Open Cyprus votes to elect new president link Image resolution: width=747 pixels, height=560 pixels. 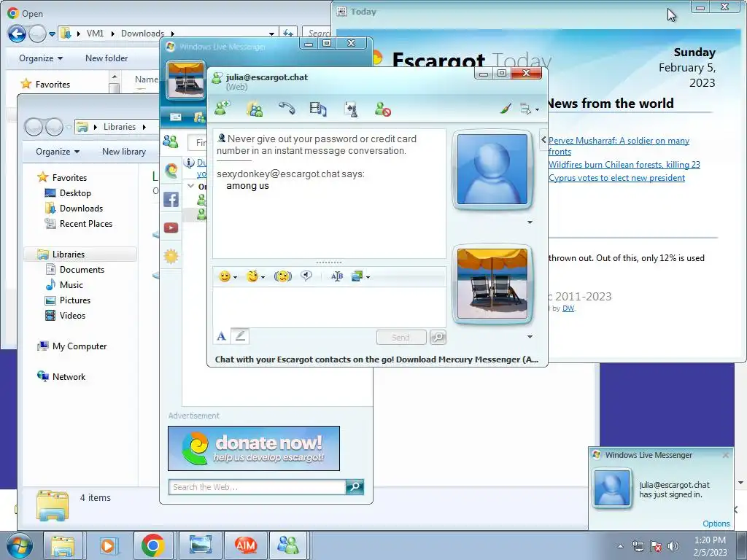pyautogui.click(x=616, y=178)
